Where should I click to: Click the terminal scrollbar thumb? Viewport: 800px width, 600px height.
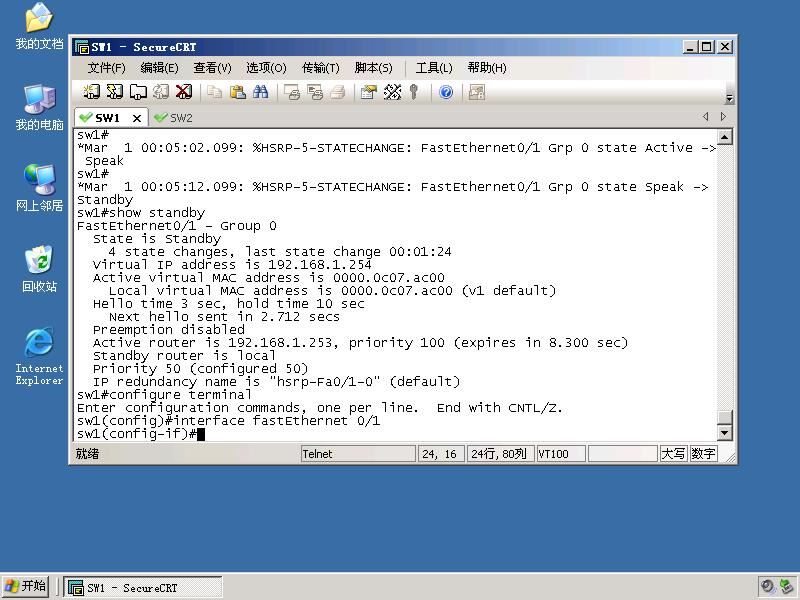[725, 417]
